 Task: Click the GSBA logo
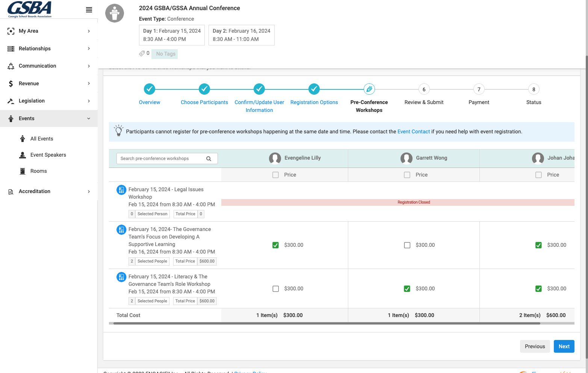(30, 9)
